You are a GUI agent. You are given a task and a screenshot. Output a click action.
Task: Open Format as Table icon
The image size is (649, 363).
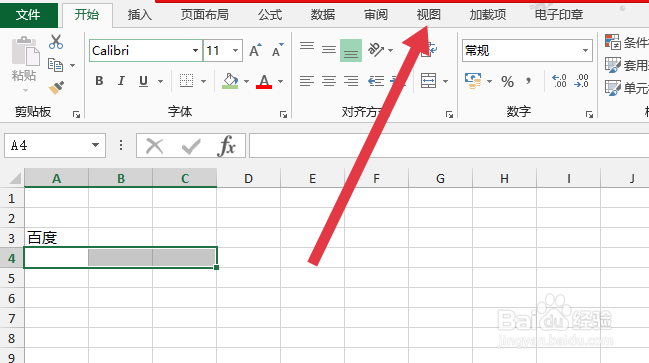(x=613, y=65)
